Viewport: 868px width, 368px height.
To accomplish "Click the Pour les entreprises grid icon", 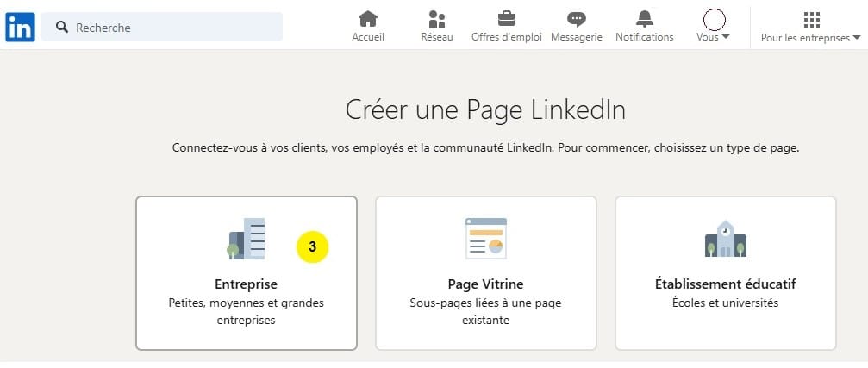I will (x=811, y=19).
